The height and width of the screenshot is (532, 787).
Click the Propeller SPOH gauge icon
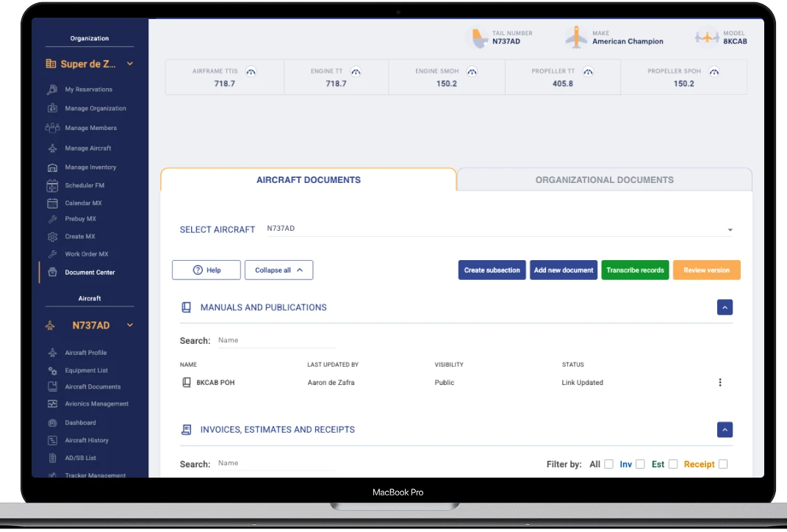pos(714,72)
